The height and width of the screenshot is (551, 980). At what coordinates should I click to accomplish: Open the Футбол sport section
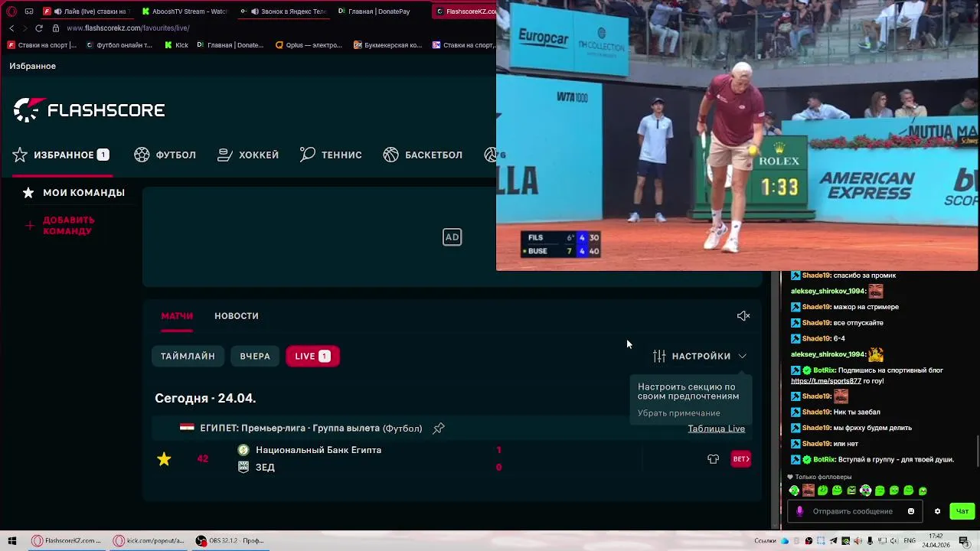165,155
